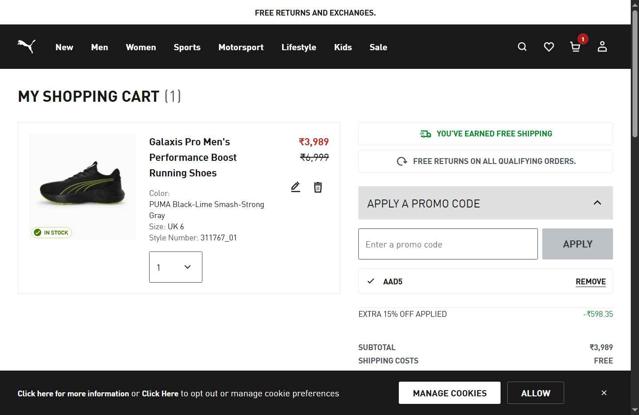The width and height of the screenshot is (639, 415).
Task: Collapse the Apply a Promo Code section
Action: 597,203
